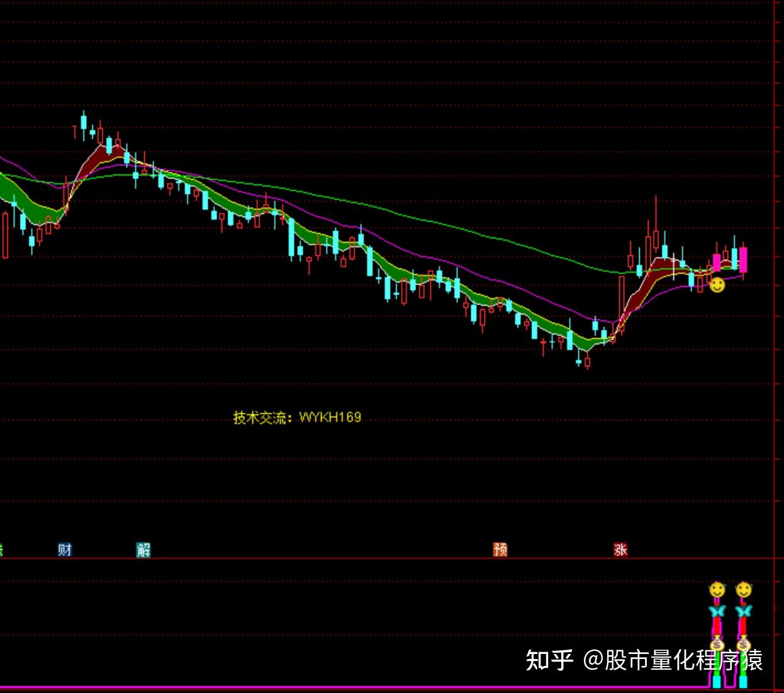
Task: Click the left cyan bar at indicator panel bottom
Action: (717, 681)
